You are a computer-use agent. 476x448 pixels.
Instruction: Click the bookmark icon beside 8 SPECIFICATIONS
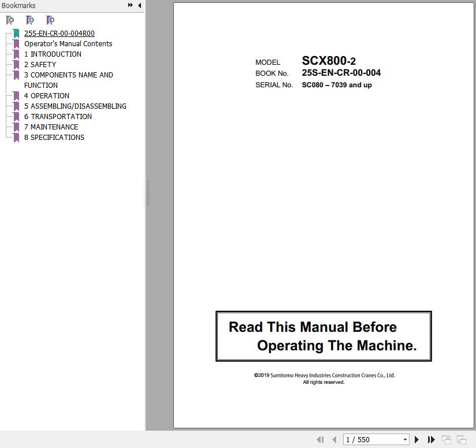tap(16, 138)
